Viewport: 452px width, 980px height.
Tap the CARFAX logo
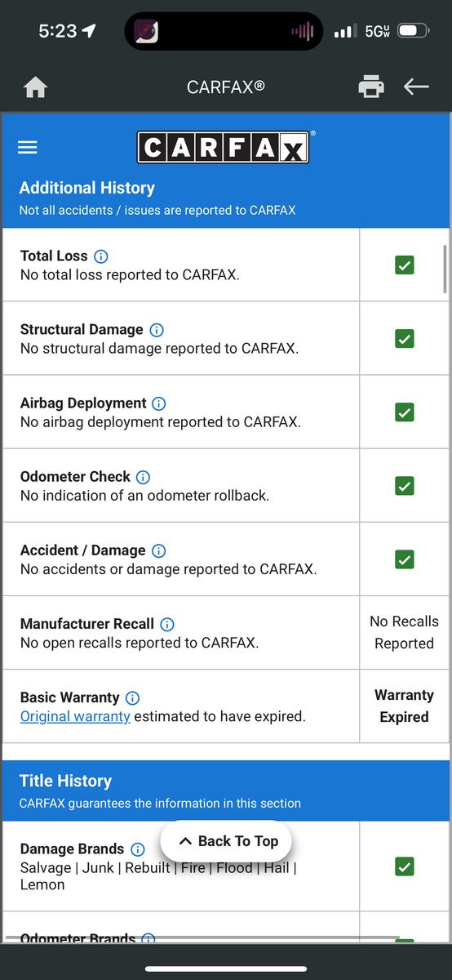coord(223,148)
